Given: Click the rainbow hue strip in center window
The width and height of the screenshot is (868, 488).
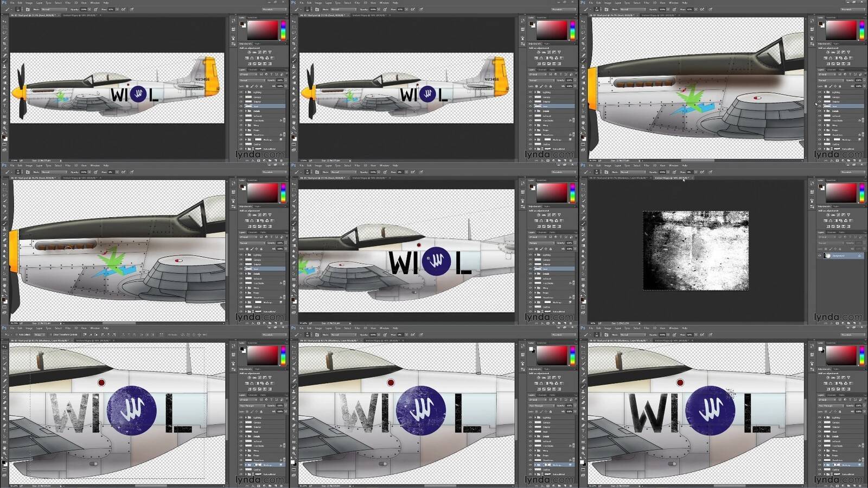Looking at the screenshot, I should tap(573, 193).
